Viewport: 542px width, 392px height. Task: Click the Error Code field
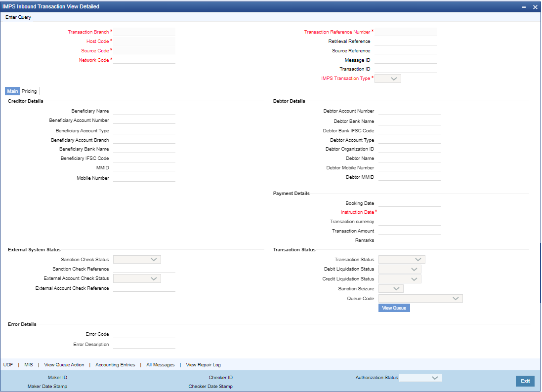tap(144, 334)
